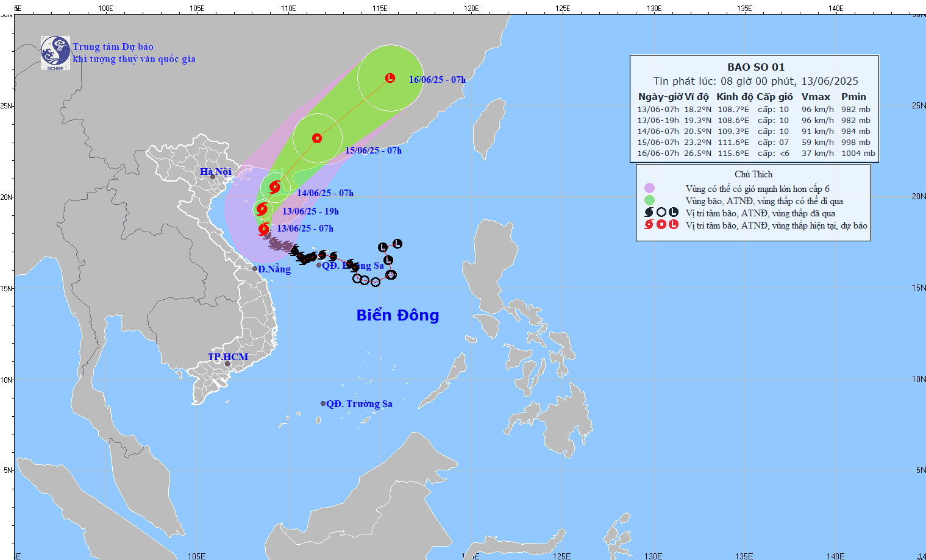Click the grey dot marker for QĐ. Trường Sa
This screenshot has height=560, width=926.
pyautogui.click(x=322, y=403)
